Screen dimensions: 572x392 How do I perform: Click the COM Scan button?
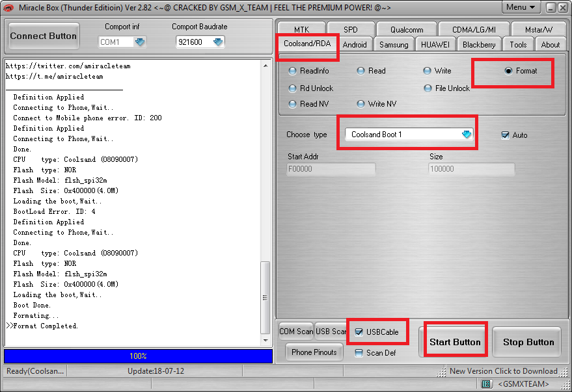click(x=296, y=331)
